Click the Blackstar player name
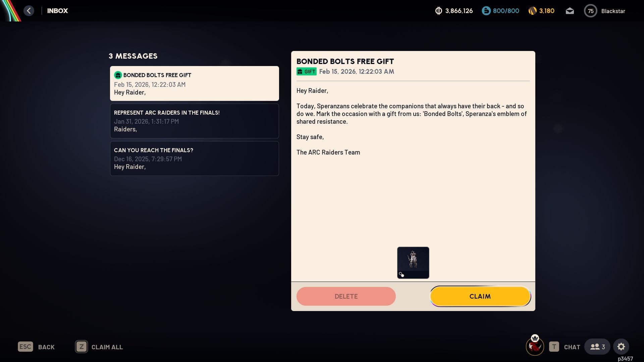The image size is (644, 362). pos(613,11)
